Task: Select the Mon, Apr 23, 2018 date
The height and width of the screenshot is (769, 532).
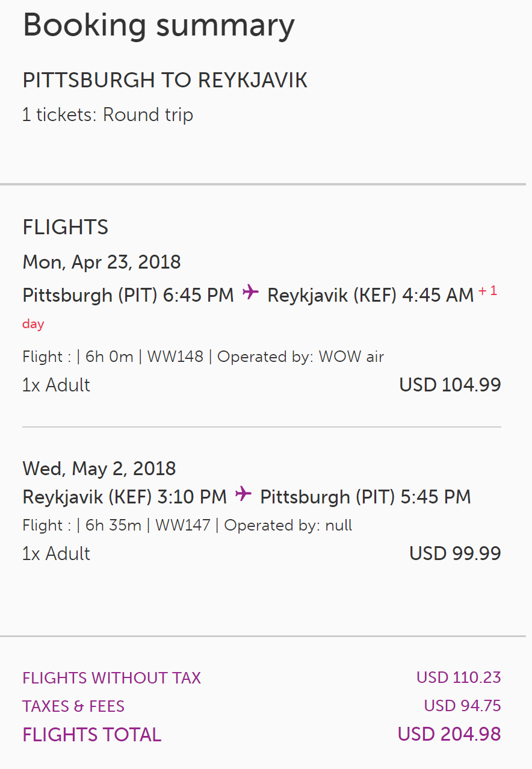Action: click(102, 262)
